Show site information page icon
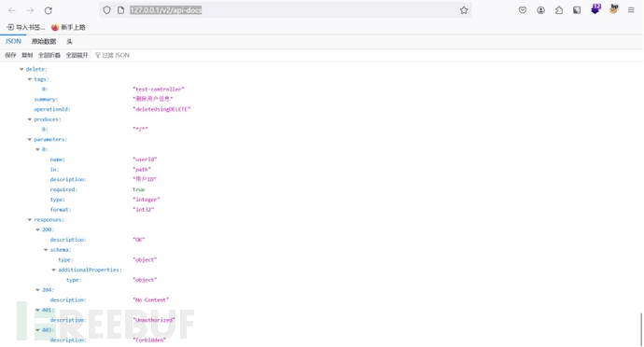Image resolution: width=644 pixels, height=347 pixels. (x=120, y=10)
